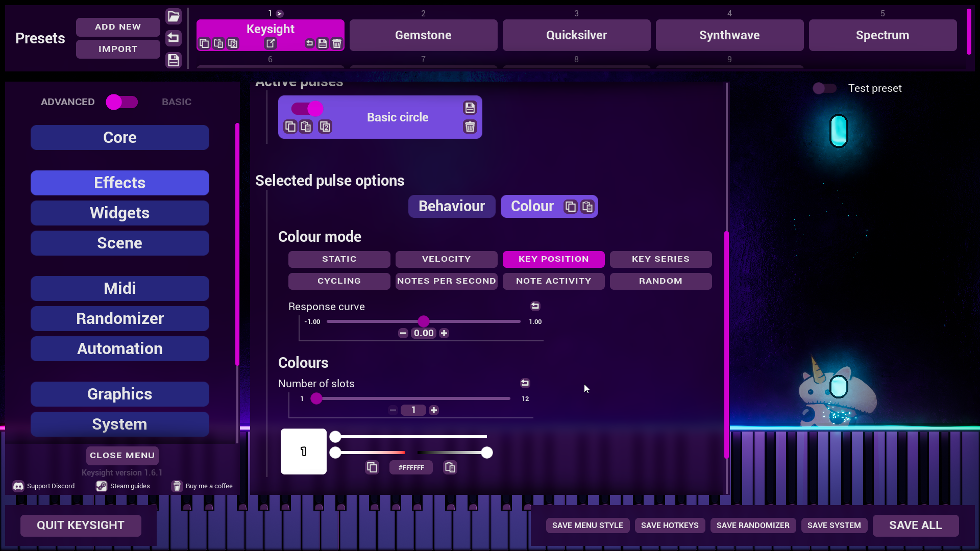Paste colour hex value icon
Viewport: 980px width, 551px height.
[450, 467]
